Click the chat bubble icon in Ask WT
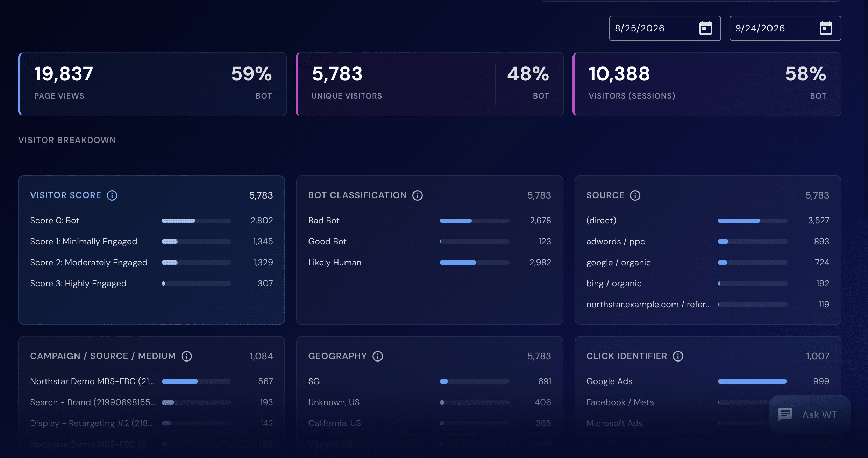 pyautogui.click(x=785, y=415)
